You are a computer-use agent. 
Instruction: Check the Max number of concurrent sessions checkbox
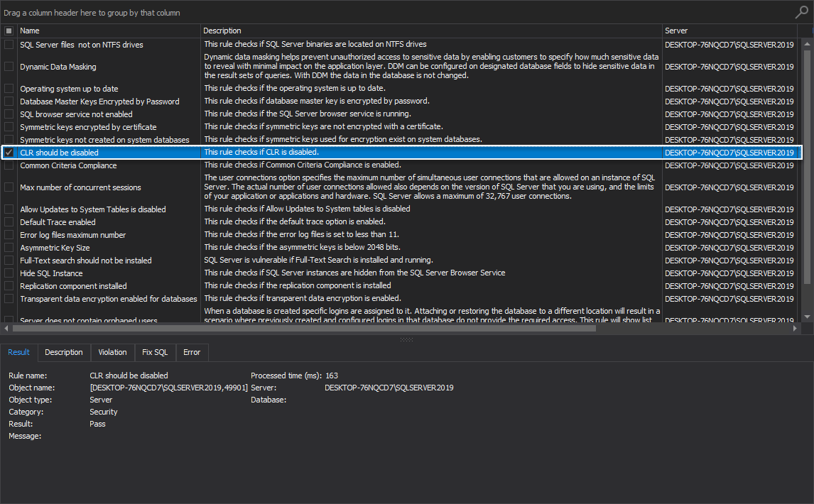(9, 187)
